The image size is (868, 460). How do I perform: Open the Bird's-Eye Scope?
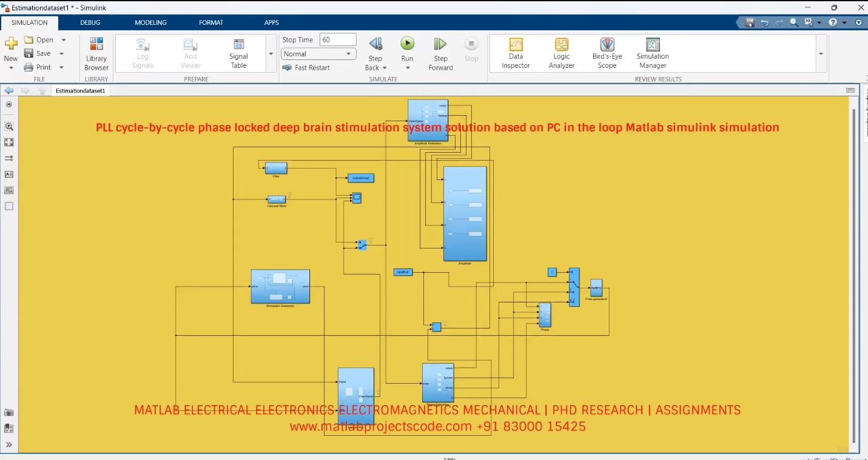click(x=607, y=53)
